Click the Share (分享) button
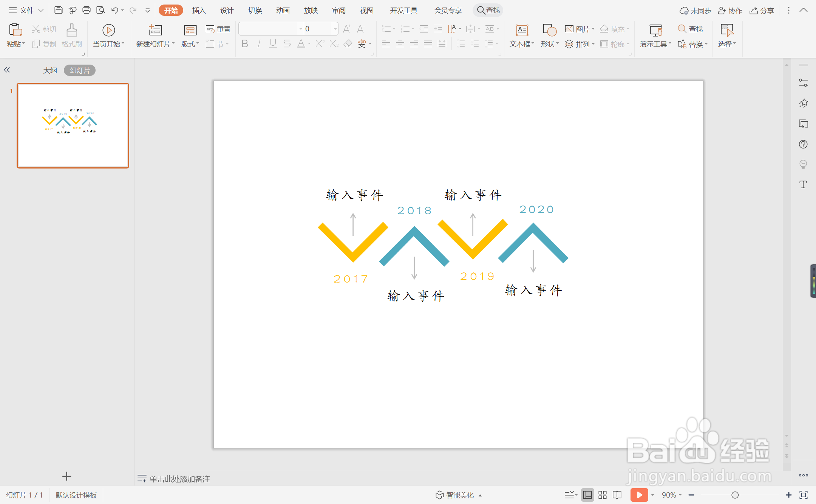 click(x=762, y=10)
